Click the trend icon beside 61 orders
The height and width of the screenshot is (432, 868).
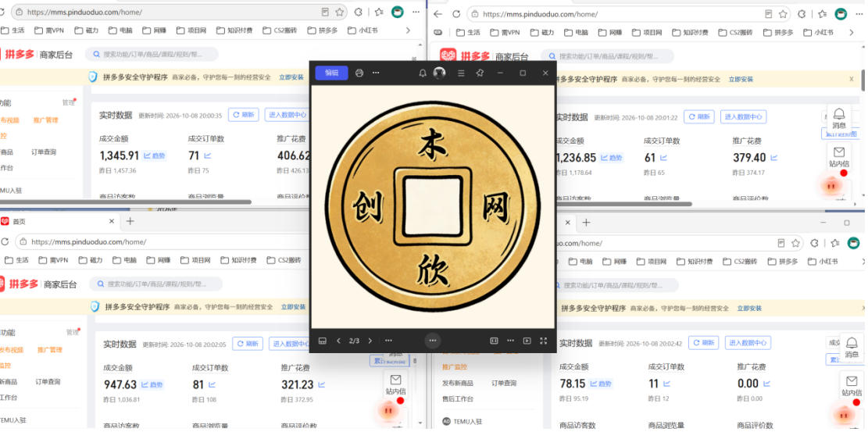(x=663, y=158)
